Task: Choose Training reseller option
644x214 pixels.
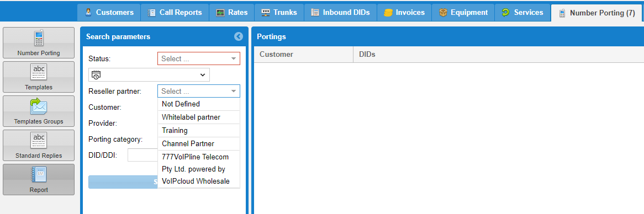Action: click(199, 130)
